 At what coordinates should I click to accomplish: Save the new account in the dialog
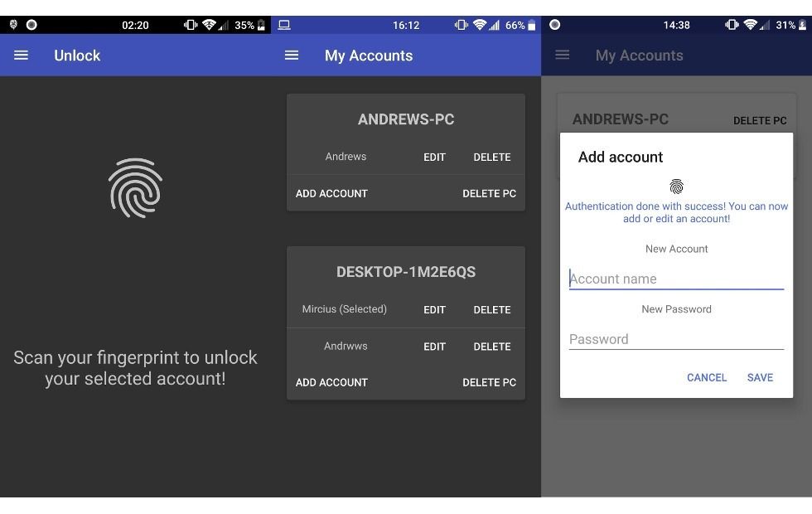click(x=759, y=377)
